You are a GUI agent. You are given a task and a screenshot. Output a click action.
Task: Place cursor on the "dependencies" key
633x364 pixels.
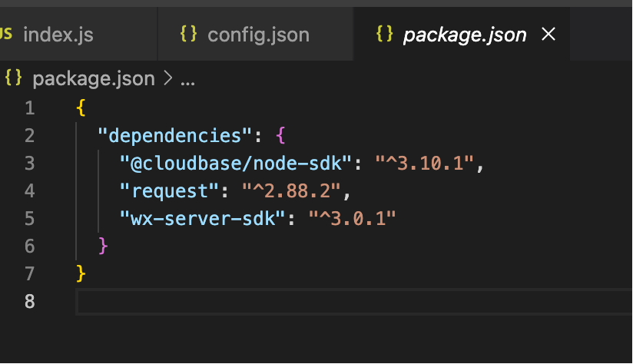pos(175,136)
